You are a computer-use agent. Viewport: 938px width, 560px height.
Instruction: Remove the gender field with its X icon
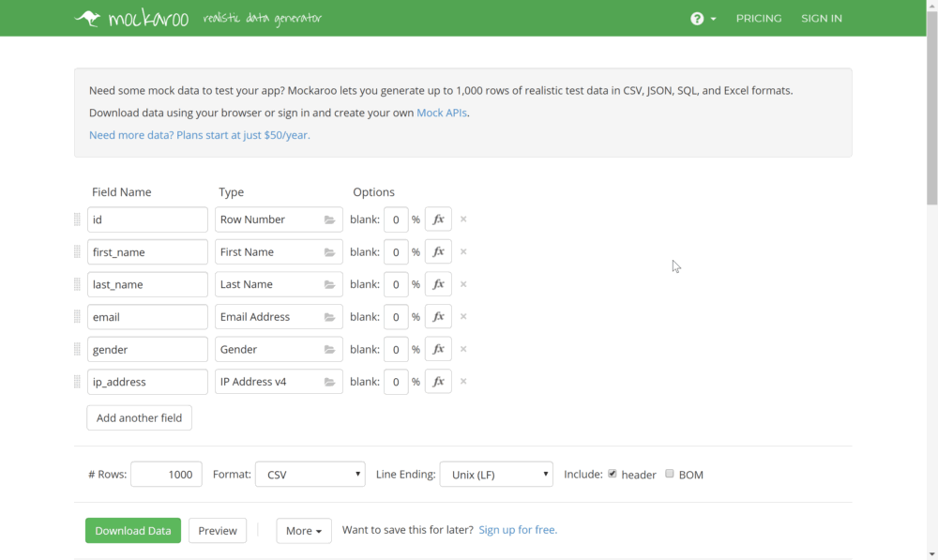(463, 349)
